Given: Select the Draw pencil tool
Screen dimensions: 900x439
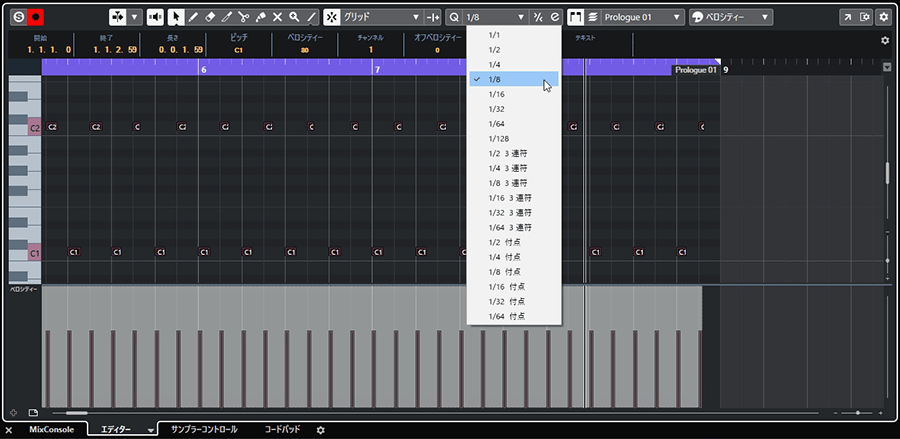Looking at the screenshot, I should click(193, 17).
